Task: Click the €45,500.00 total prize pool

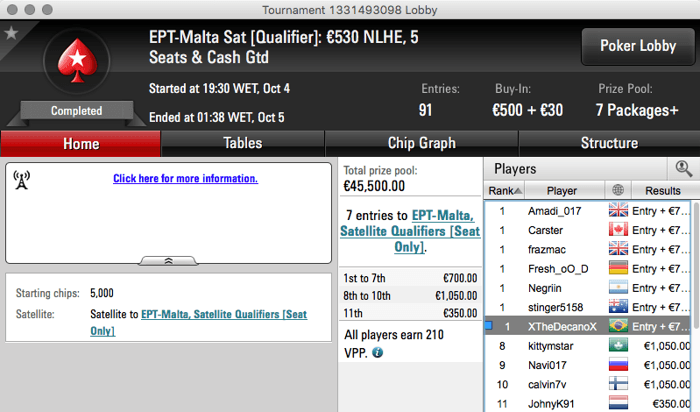Action: click(374, 186)
